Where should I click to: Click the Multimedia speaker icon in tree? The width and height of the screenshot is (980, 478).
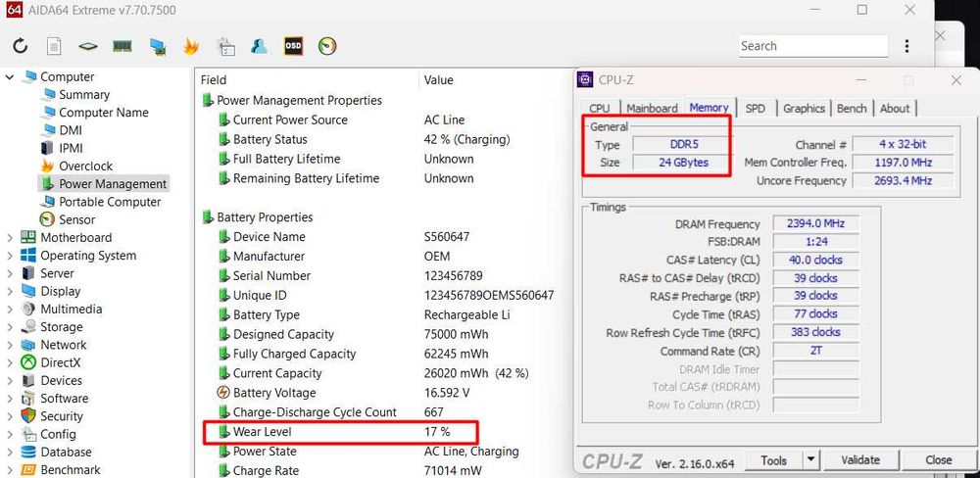[x=28, y=309]
